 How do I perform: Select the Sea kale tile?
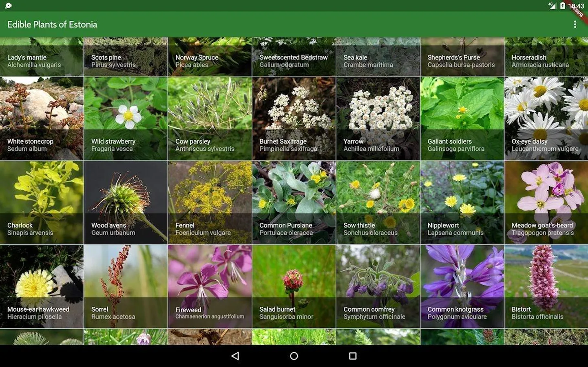pyautogui.click(x=378, y=57)
